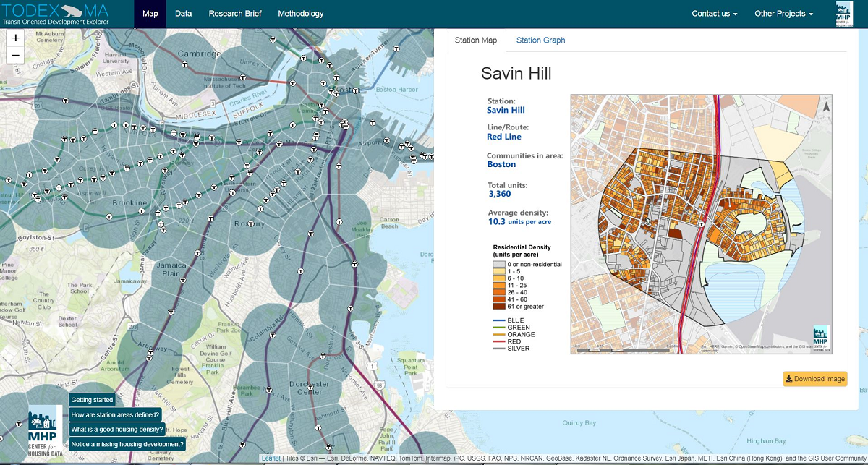This screenshot has width=868, height=465.
Task: Click the download icon in Download image
Action: point(789,379)
